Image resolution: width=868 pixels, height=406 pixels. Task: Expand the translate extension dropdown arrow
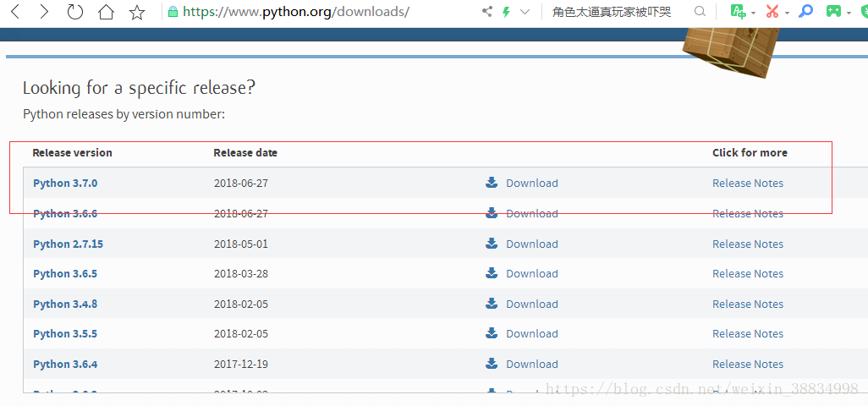pyautogui.click(x=754, y=13)
